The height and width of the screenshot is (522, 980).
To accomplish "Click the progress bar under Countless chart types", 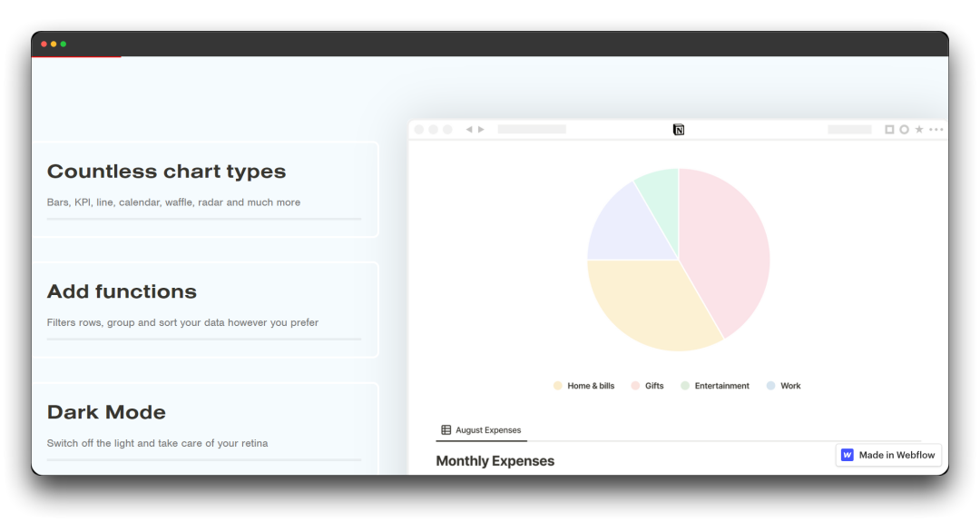I will click(x=204, y=219).
